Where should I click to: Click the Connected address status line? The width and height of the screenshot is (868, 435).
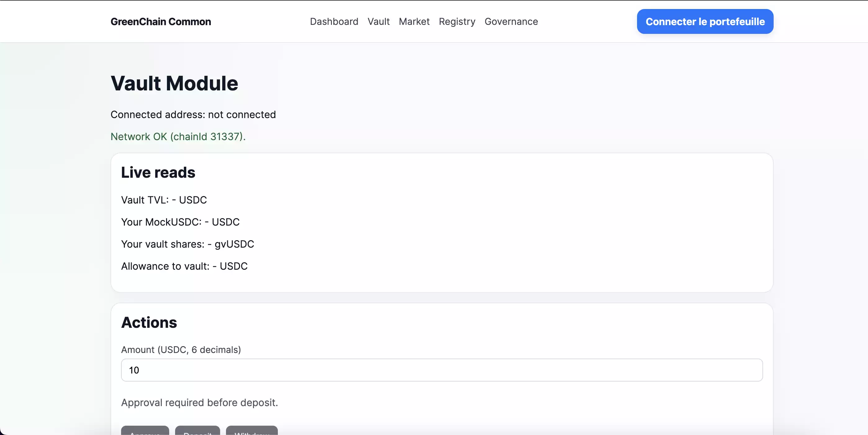coord(193,115)
